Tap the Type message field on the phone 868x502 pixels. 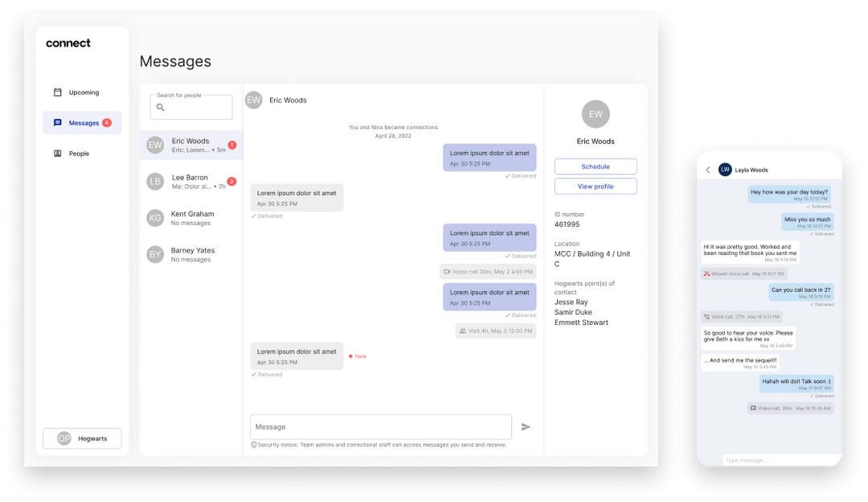click(x=768, y=459)
